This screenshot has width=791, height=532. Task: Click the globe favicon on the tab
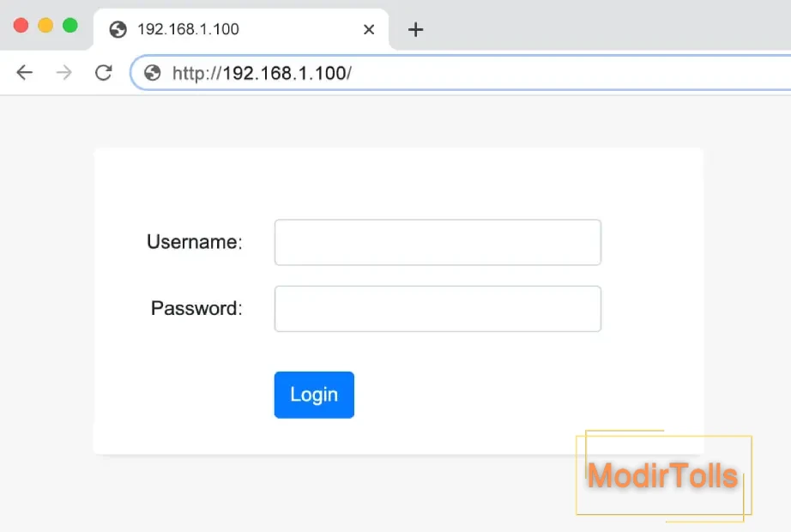pos(118,29)
